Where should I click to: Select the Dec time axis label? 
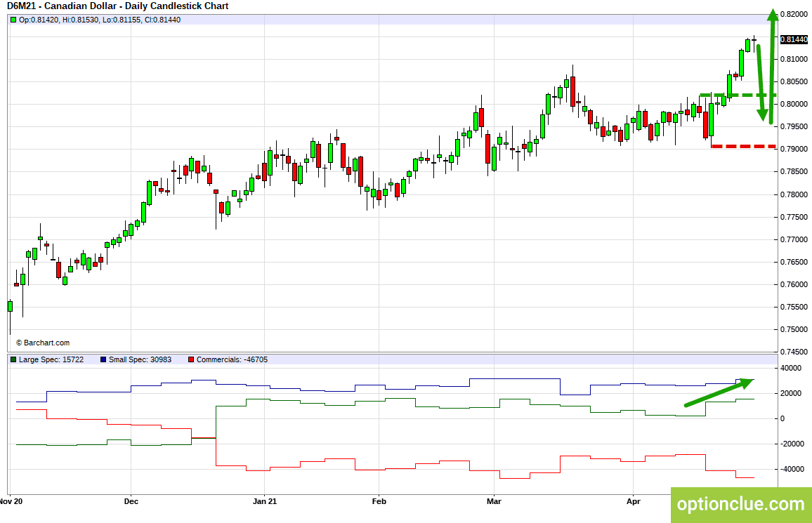point(131,501)
